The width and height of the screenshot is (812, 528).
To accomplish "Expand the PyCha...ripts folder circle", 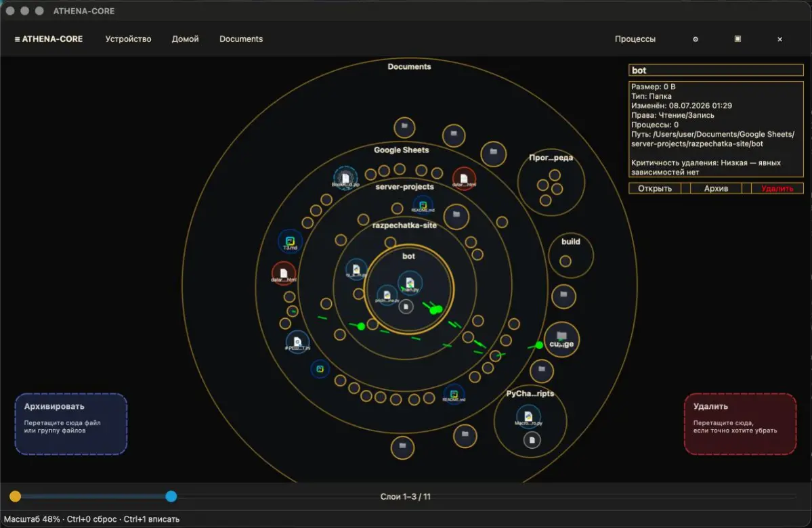I will (x=530, y=421).
